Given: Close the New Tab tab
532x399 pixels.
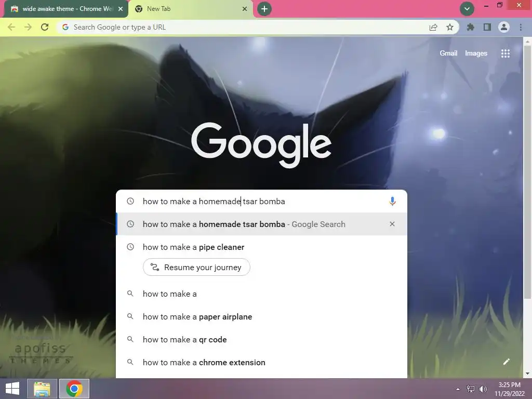Looking at the screenshot, I should pos(245,9).
